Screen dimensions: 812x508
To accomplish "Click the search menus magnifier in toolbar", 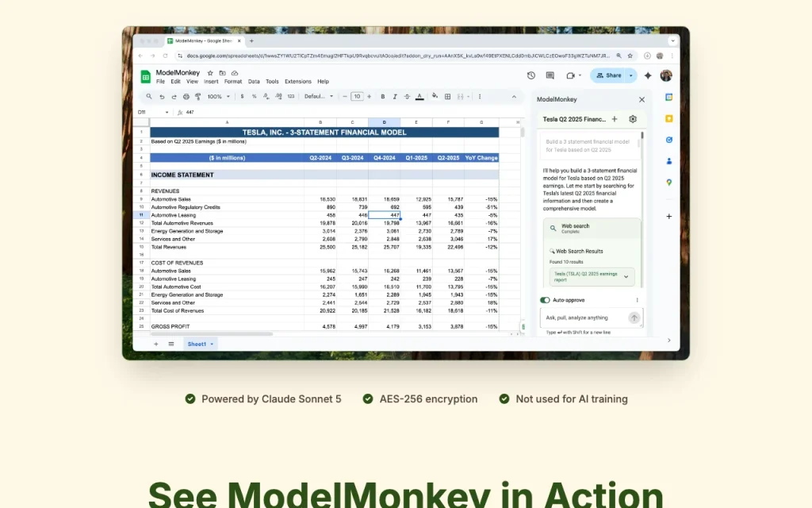I will [x=149, y=96].
